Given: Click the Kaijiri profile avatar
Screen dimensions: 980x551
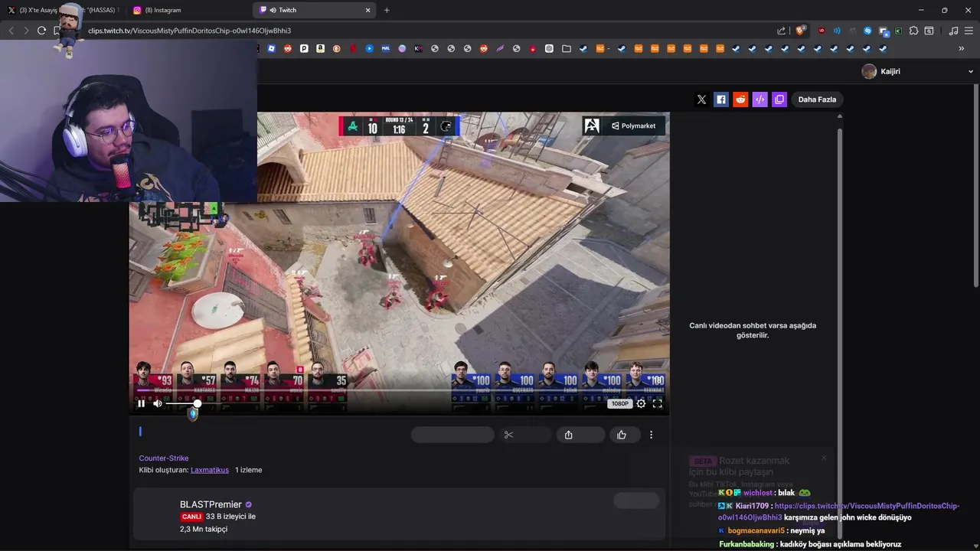Looking at the screenshot, I should (x=869, y=71).
